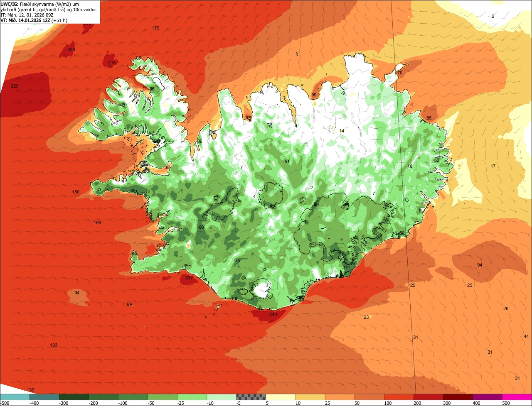
Task: Click the map value "4"
Action: tap(254, 197)
